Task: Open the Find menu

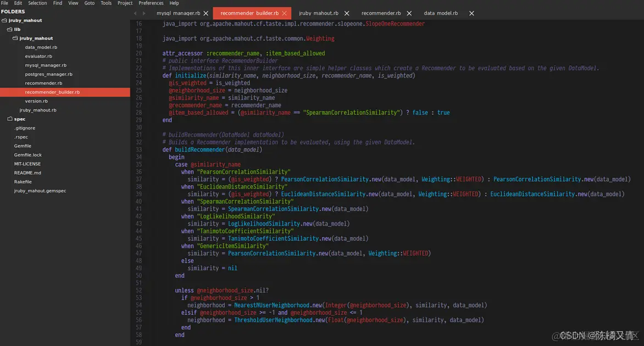Action: coord(58,3)
